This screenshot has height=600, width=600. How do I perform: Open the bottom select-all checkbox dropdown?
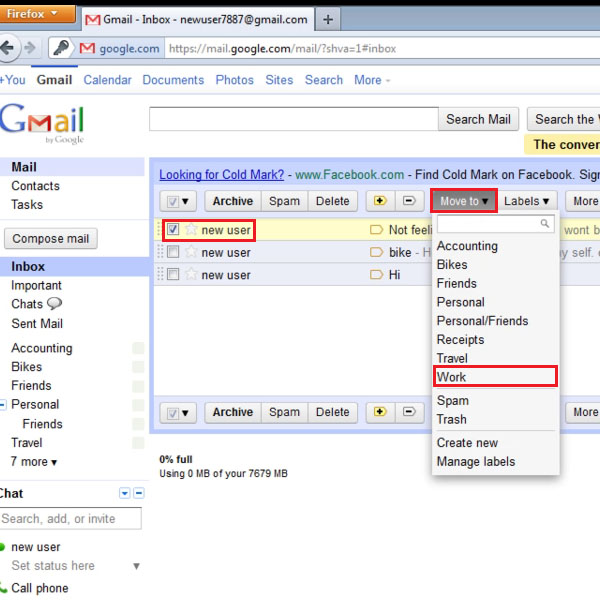pyautogui.click(x=178, y=412)
